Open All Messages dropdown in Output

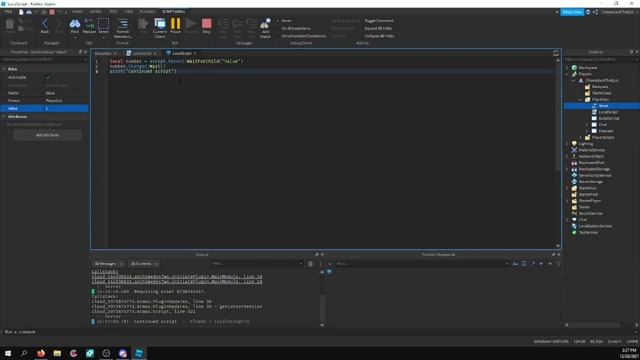pos(108,264)
